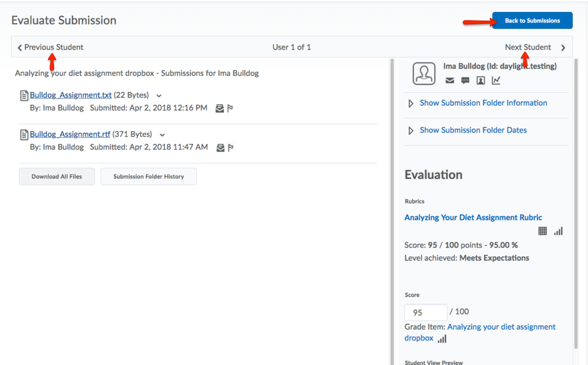Click the Download All Files button
Viewport: 588px width, 365px height.
57,177
